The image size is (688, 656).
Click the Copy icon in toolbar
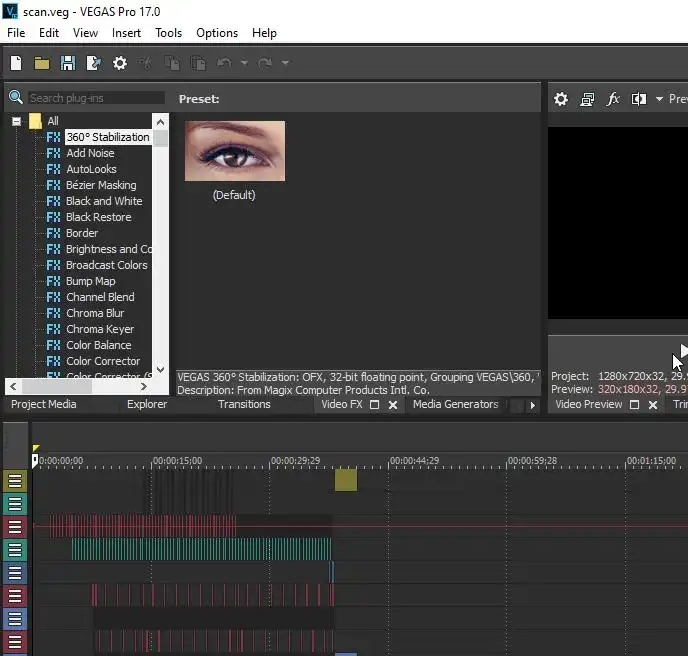click(x=172, y=63)
